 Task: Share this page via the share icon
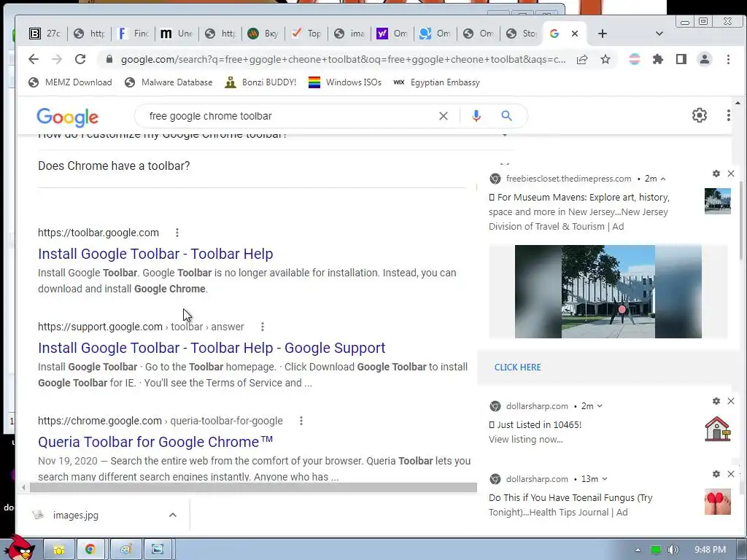point(581,59)
